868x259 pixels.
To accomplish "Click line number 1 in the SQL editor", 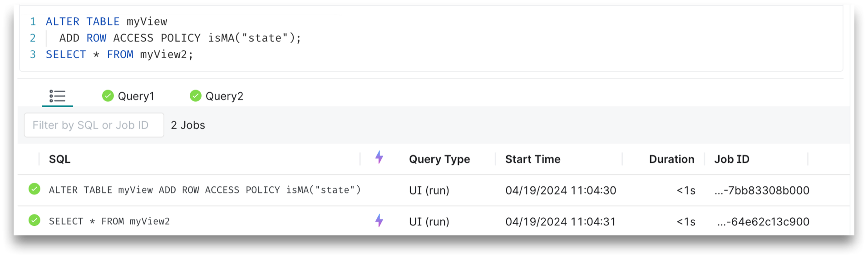I will (x=33, y=21).
